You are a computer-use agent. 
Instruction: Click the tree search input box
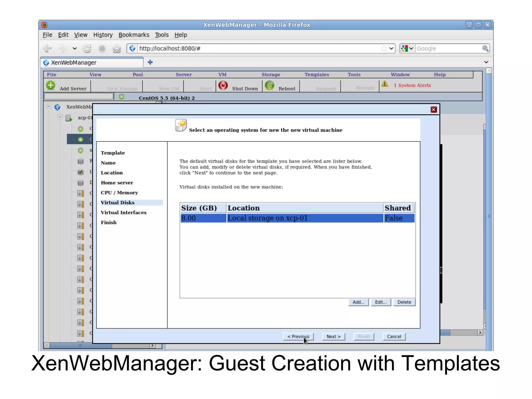pos(79,96)
